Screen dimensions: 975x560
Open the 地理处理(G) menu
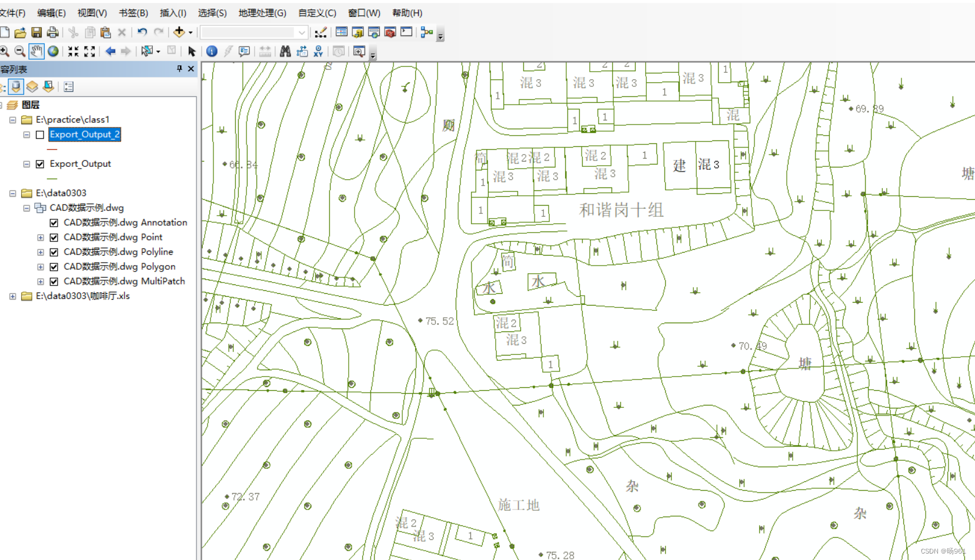coord(262,12)
